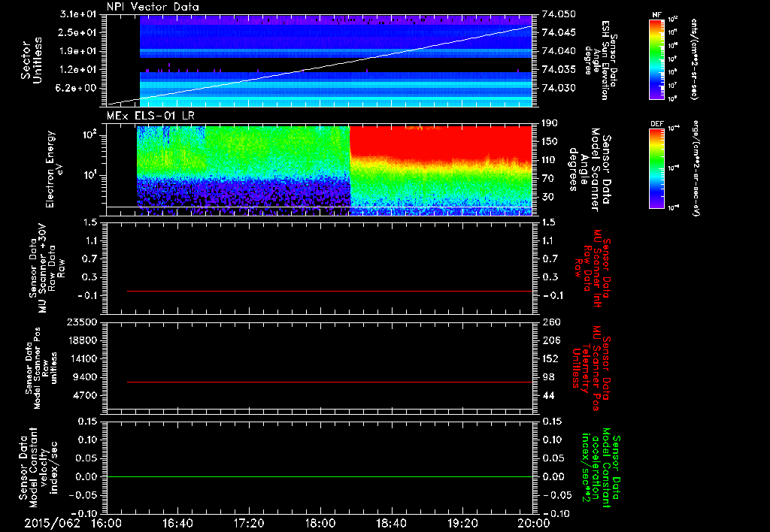Viewport: 770px width, 532px height.
Task: Click the 98 telemetry axis tick value
Action: coord(549,377)
